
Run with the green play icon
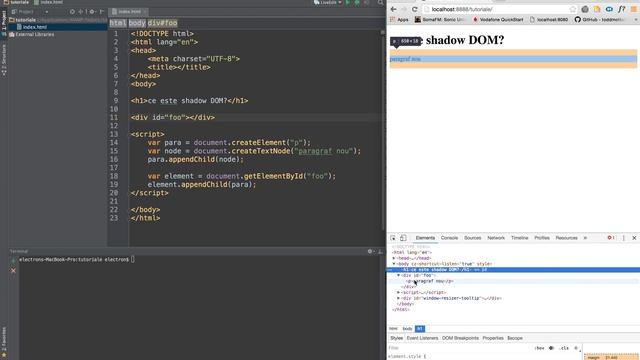click(348, 2)
